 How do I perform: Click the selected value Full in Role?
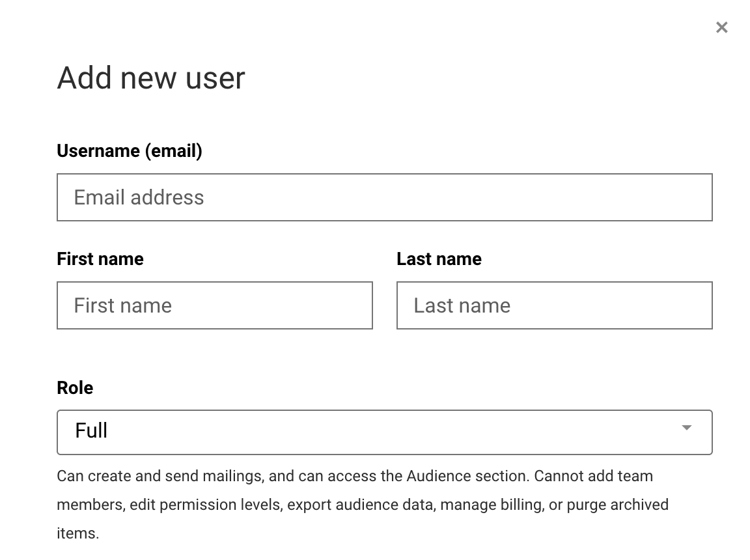click(x=91, y=431)
